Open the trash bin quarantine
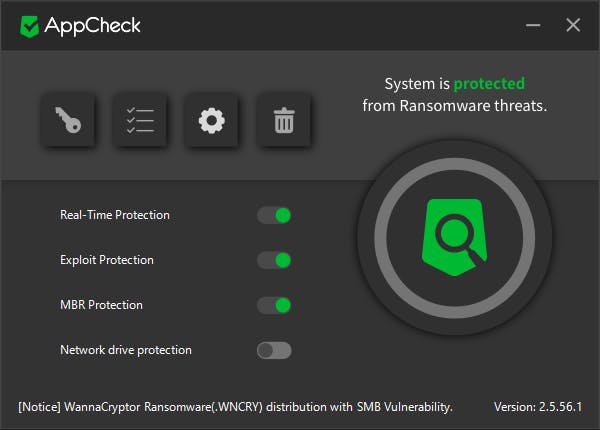600x430 pixels. click(x=284, y=121)
